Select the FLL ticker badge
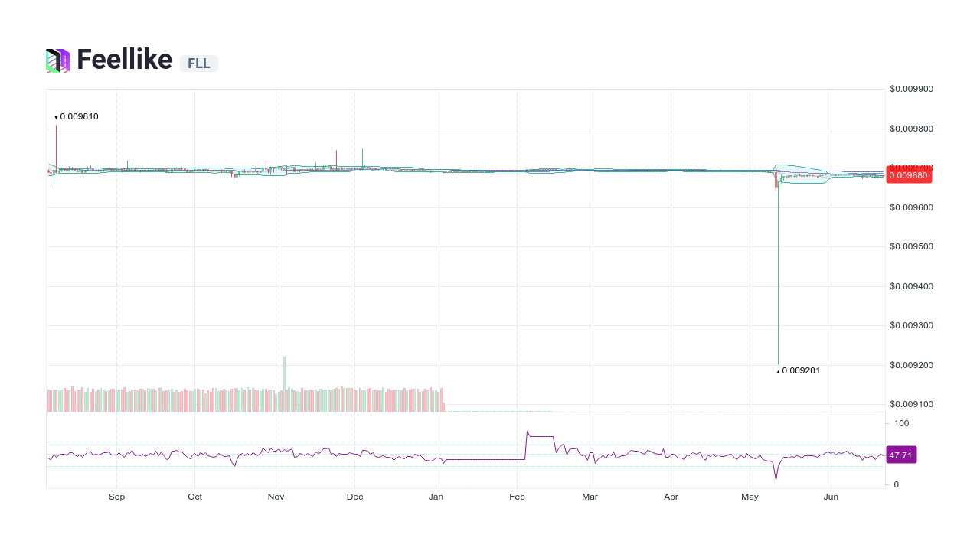The width and height of the screenshot is (980, 551). pos(198,63)
